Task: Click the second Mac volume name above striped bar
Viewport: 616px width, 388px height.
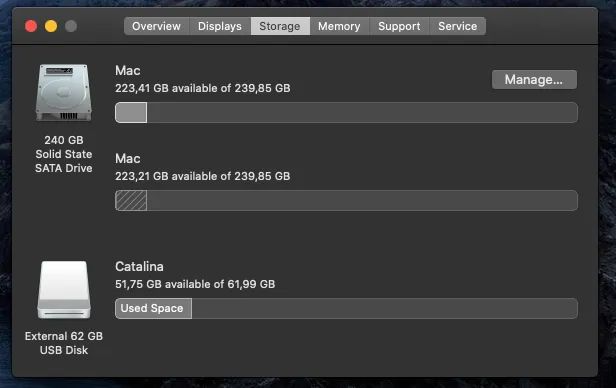Action: [x=128, y=159]
